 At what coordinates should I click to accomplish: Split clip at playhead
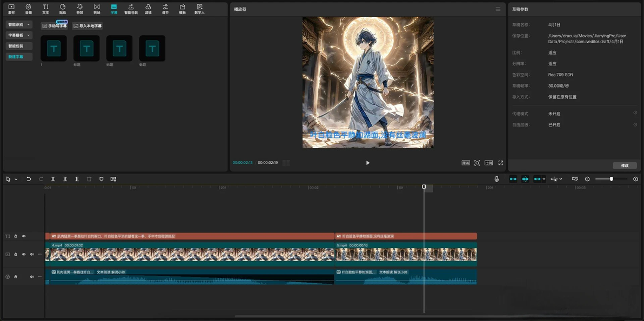tap(53, 179)
